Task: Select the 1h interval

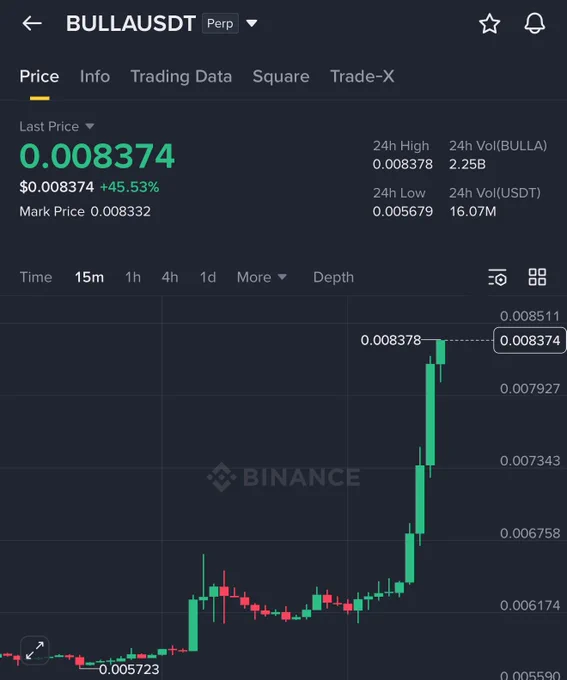Action: tap(133, 277)
